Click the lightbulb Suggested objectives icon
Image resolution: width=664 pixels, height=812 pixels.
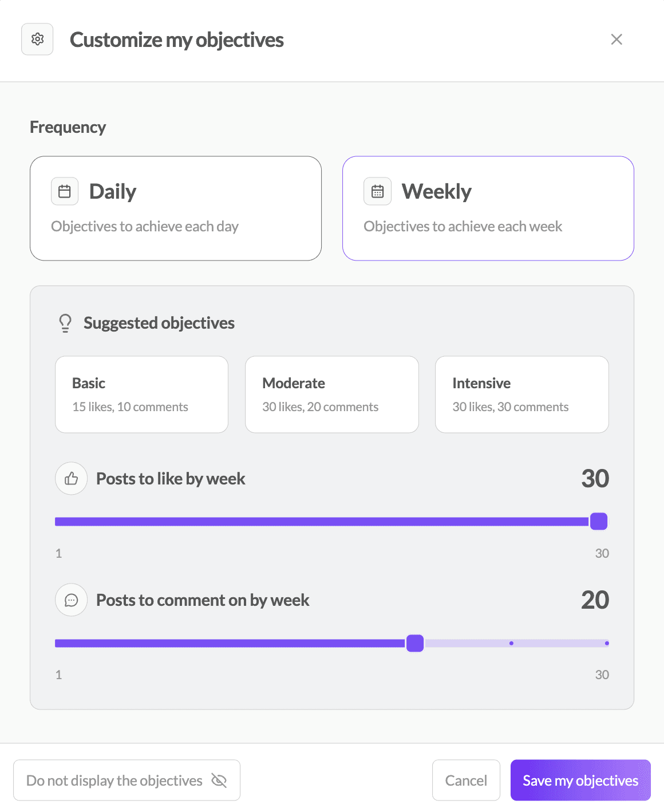pyautogui.click(x=65, y=323)
